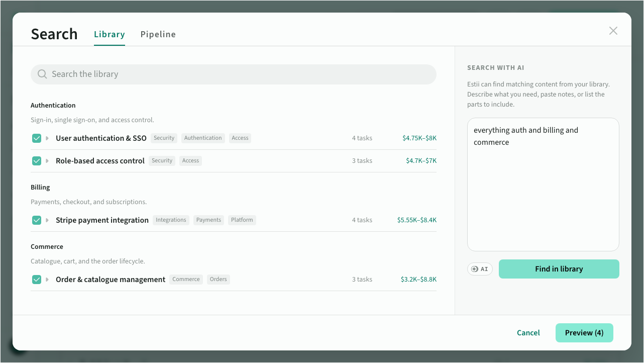Click the Orders tag
Screen dimensions: 644x363
coord(219,280)
